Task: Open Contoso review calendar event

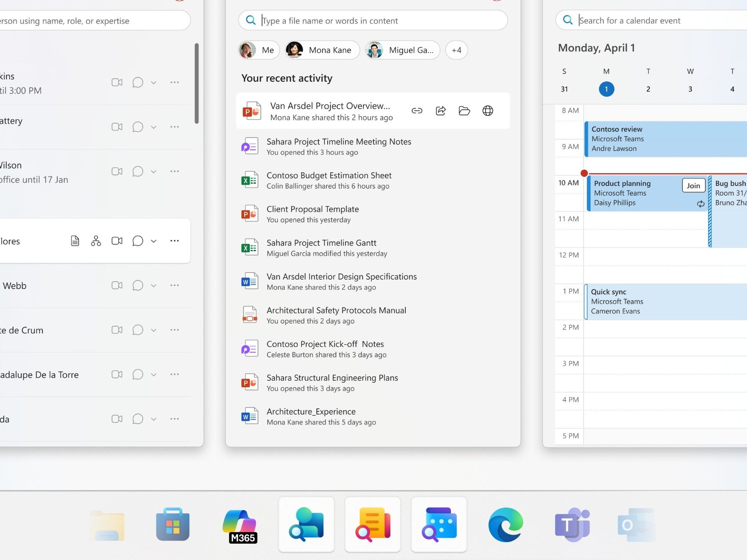Action: 666,139
